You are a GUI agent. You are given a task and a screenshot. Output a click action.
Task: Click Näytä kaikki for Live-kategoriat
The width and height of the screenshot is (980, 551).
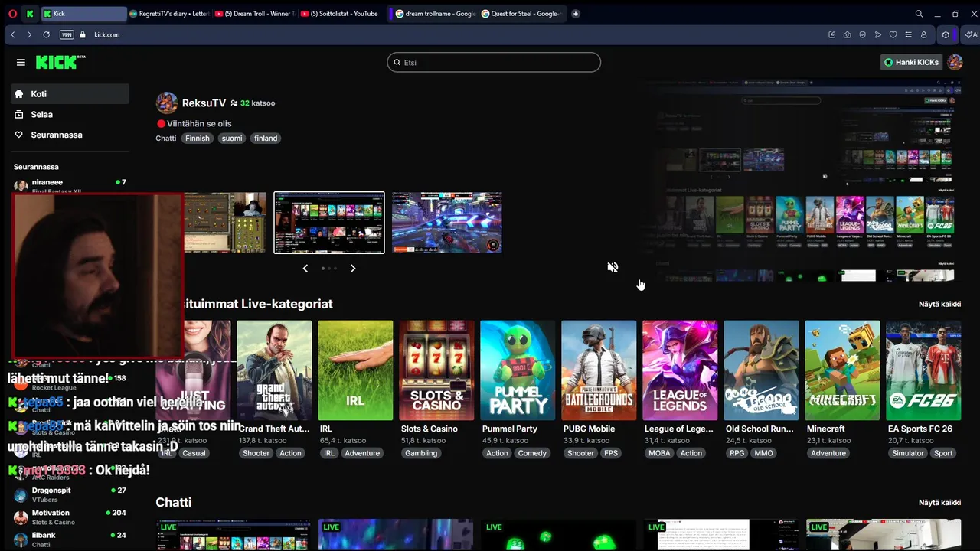pyautogui.click(x=939, y=304)
